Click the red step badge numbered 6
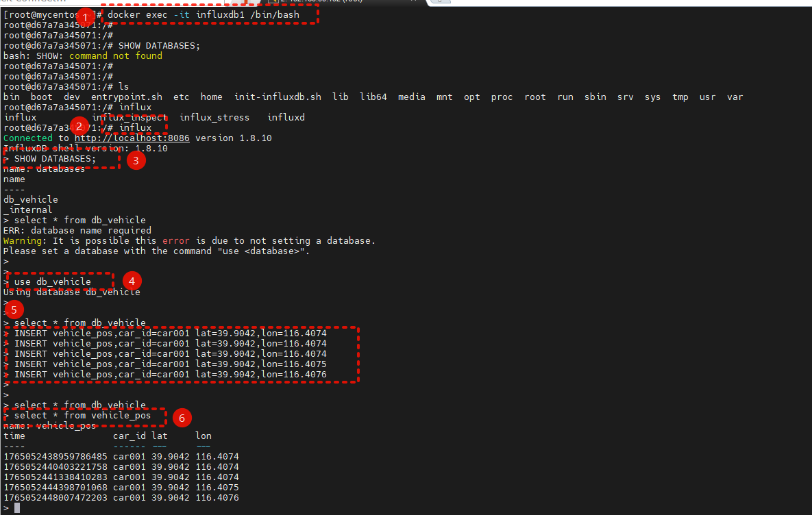Viewport: 812px width, 515px height. (x=182, y=417)
